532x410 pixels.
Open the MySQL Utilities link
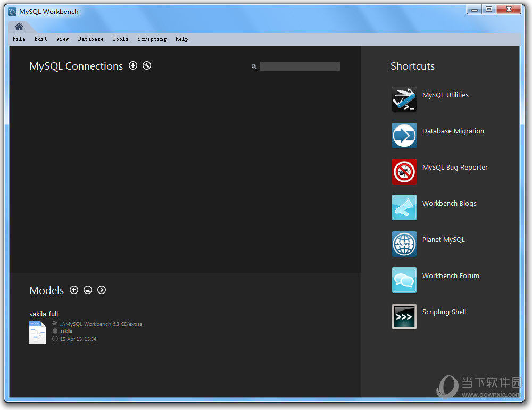click(445, 95)
